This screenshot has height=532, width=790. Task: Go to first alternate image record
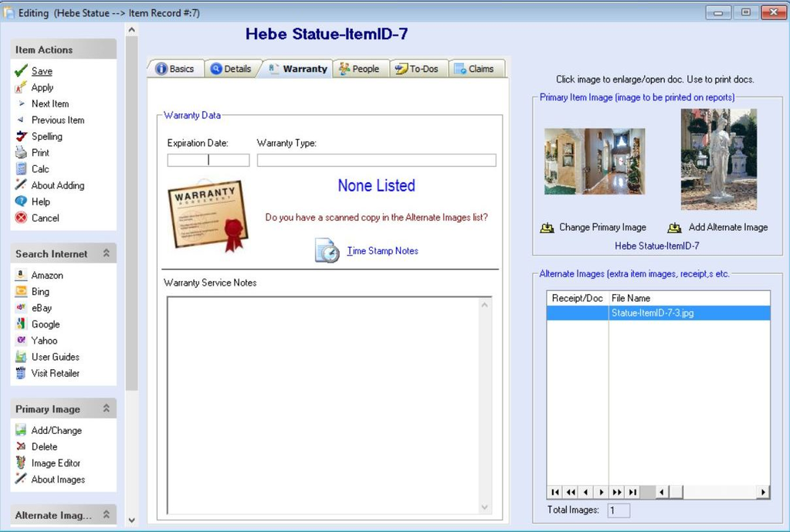[554, 492]
